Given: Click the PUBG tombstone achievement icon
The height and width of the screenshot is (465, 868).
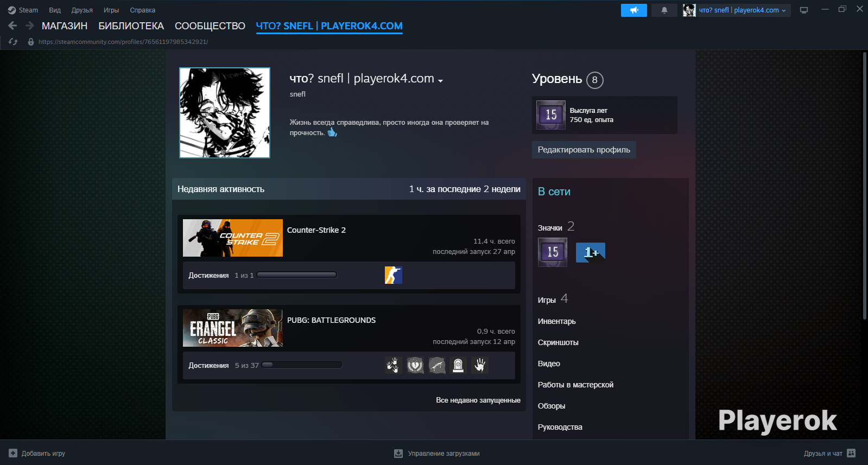Looking at the screenshot, I should [x=459, y=365].
